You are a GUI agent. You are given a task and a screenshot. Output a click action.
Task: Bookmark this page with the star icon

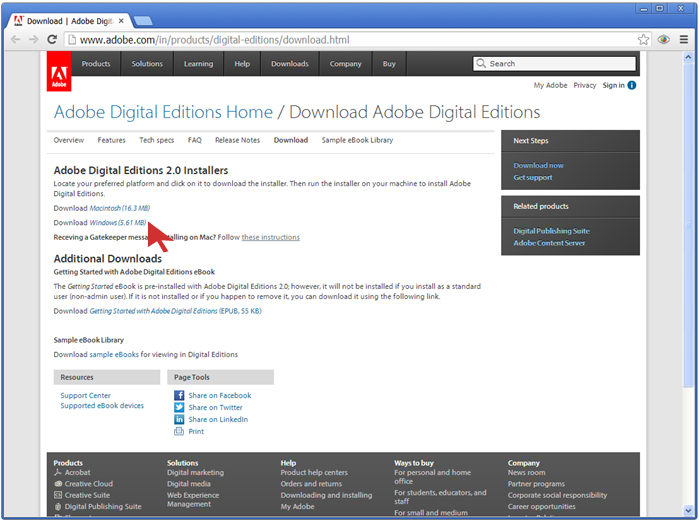click(644, 40)
